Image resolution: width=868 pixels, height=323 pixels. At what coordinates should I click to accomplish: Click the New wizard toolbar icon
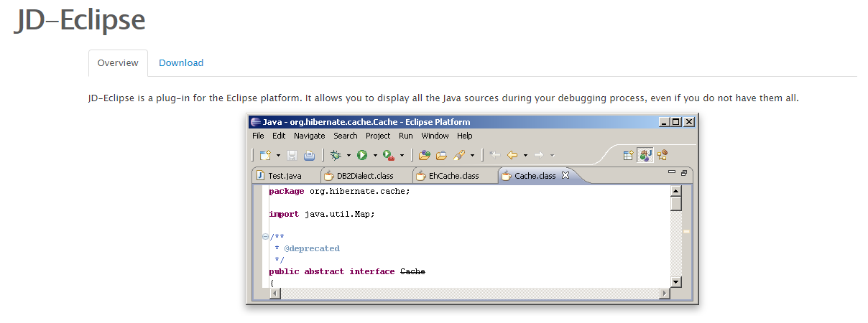pyautogui.click(x=264, y=155)
